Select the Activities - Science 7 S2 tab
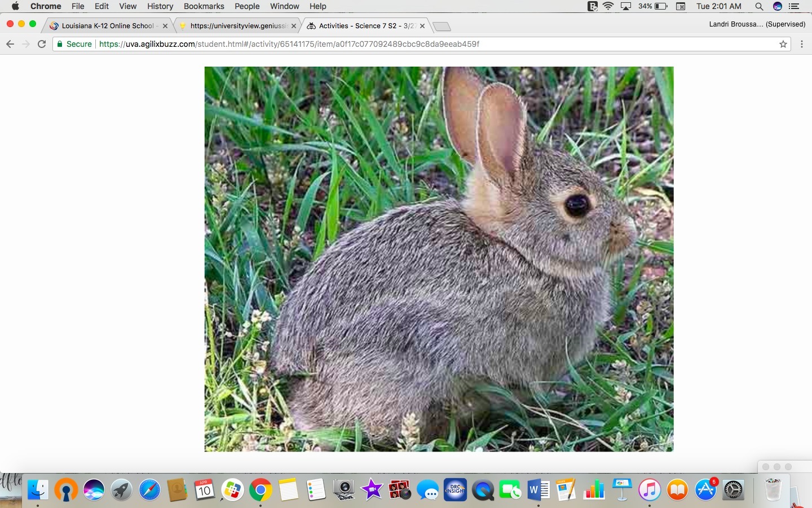812x508 pixels. tap(367, 26)
